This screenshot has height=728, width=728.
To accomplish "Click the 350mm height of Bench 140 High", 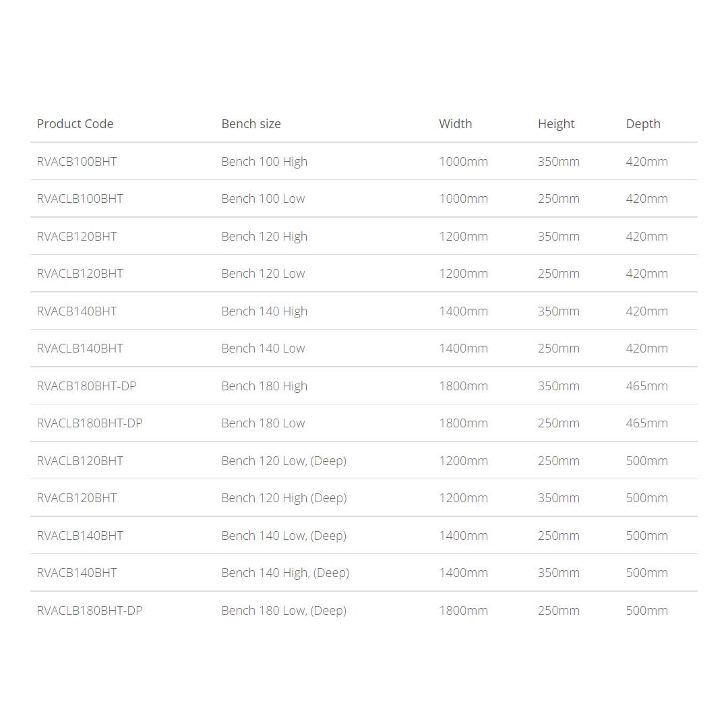I will (559, 311).
